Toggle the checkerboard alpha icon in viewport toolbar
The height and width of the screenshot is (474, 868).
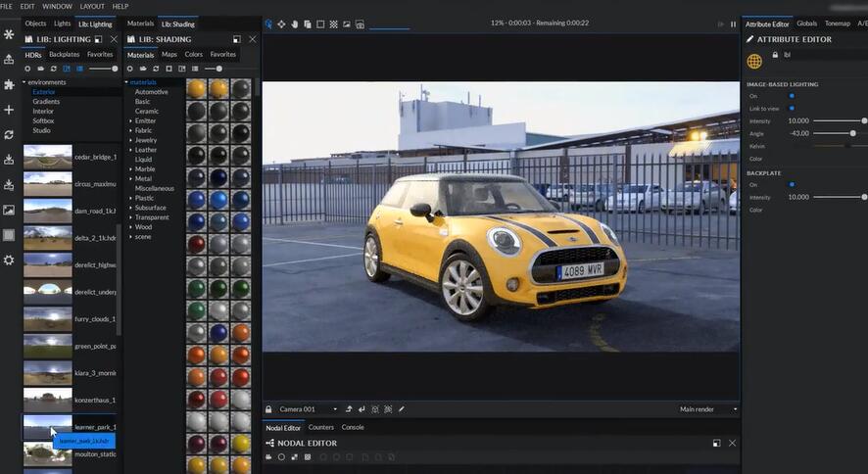(334, 24)
